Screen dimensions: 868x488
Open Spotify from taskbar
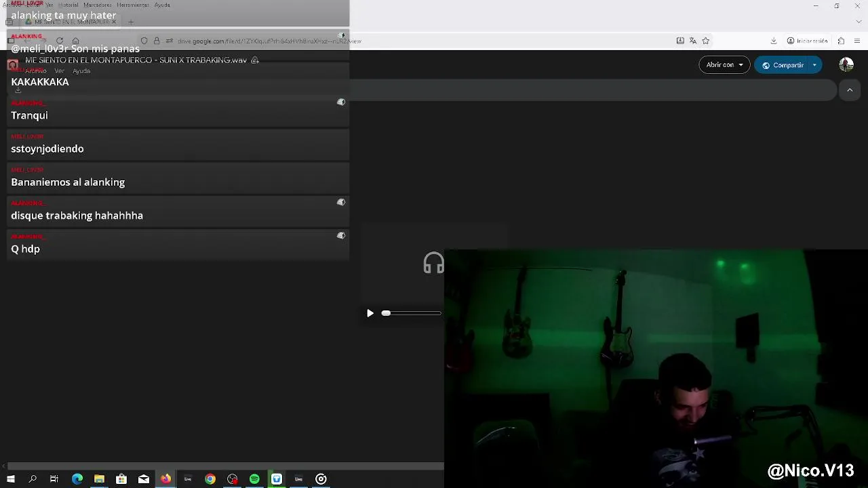click(254, 479)
